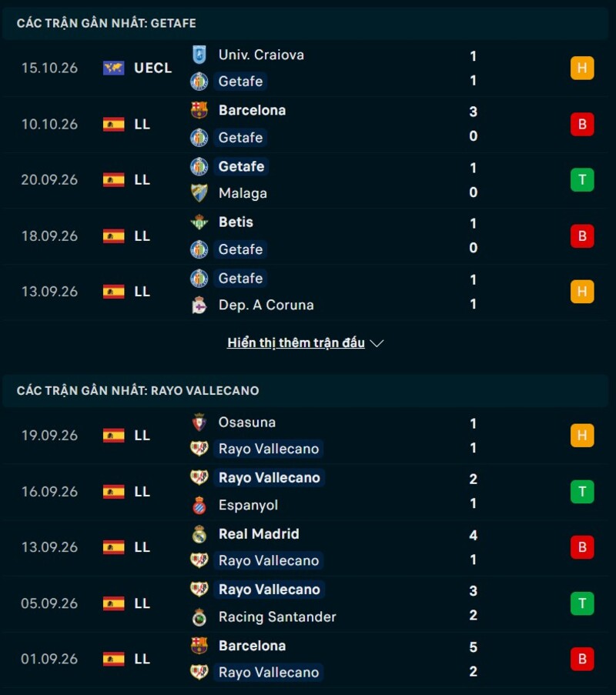Screen dimensions: 616x695
Task: Click the Betis club crest
Action: 199,222
